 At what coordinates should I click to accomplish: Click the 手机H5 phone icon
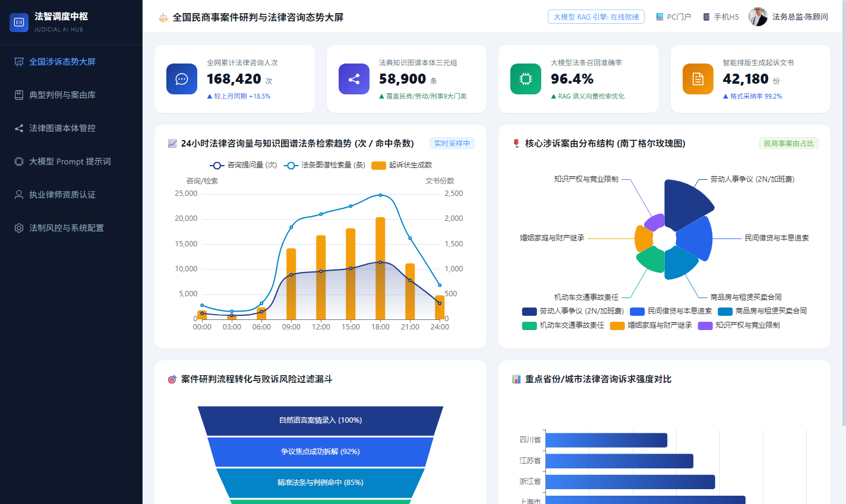click(706, 17)
